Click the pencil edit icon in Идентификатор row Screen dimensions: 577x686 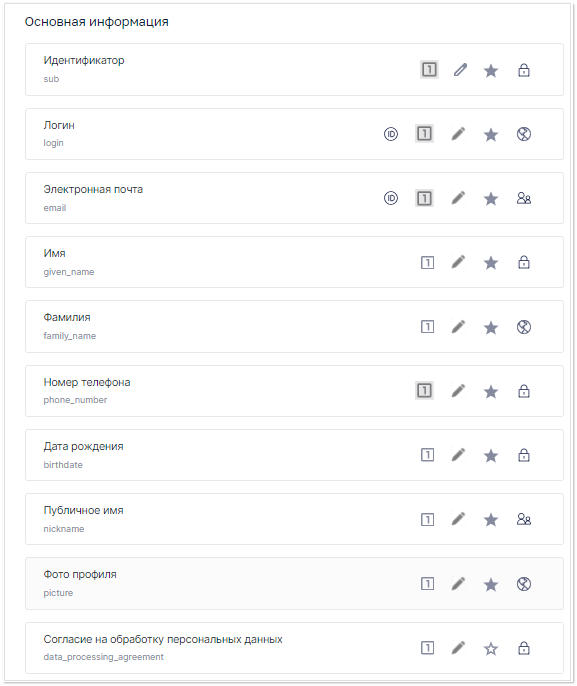pos(460,70)
